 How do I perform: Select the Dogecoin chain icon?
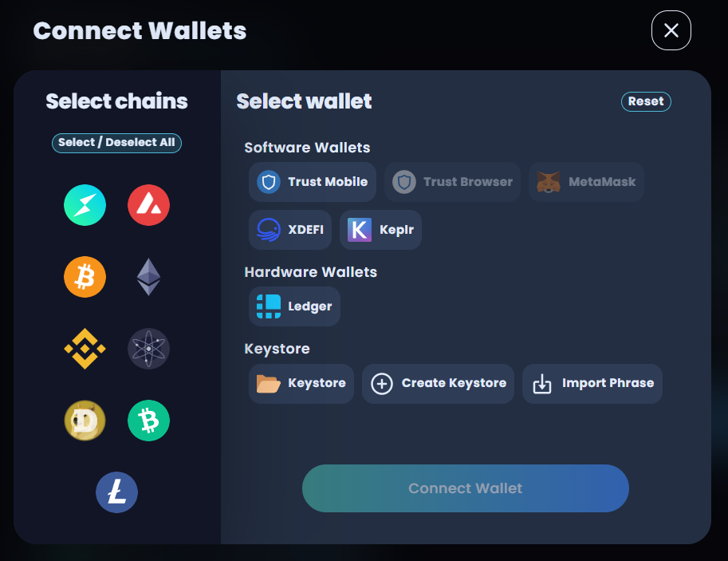pyautogui.click(x=85, y=421)
